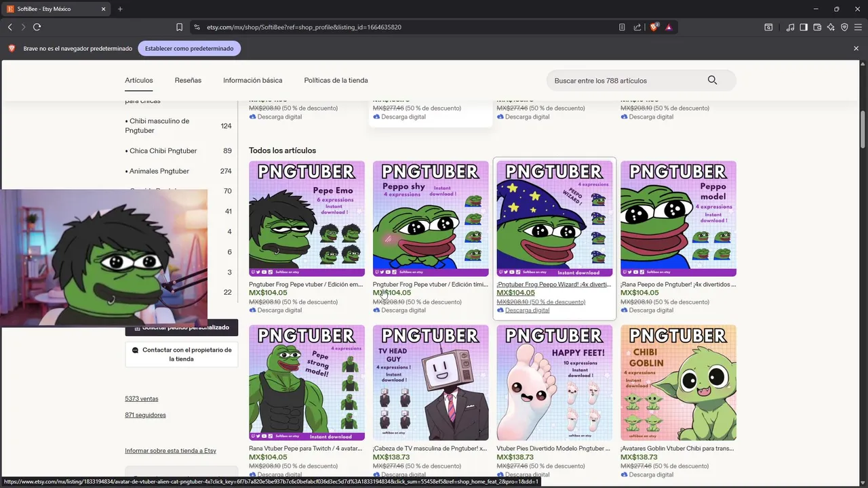Open the tab search icon in the toolbar
This screenshot has width=868, height=488.
click(x=768, y=27)
